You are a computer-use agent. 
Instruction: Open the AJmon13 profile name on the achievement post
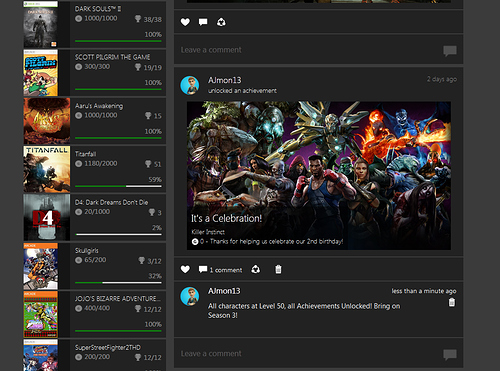tap(224, 80)
